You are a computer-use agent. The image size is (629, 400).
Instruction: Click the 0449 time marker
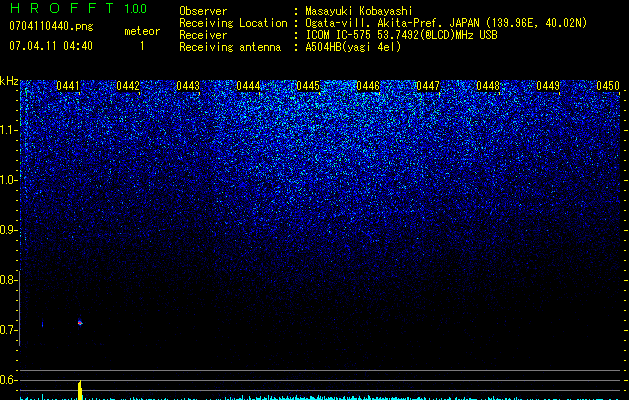click(x=548, y=86)
